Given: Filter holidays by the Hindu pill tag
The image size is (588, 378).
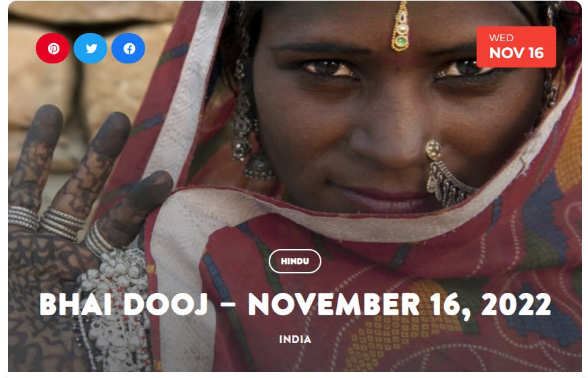Looking at the screenshot, I should point(295,261).
